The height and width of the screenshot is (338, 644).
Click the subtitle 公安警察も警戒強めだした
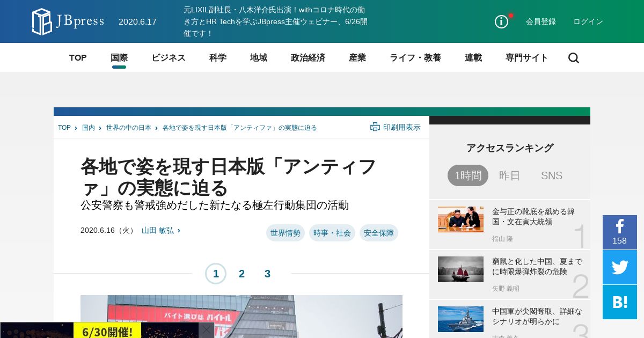[x=215, y=205]
